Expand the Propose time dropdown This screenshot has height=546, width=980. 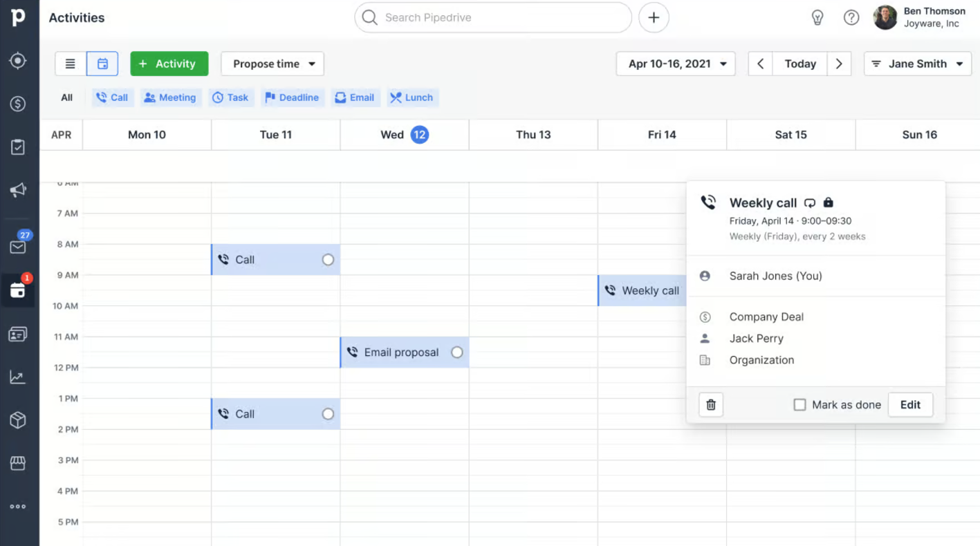tap(273, 64)
